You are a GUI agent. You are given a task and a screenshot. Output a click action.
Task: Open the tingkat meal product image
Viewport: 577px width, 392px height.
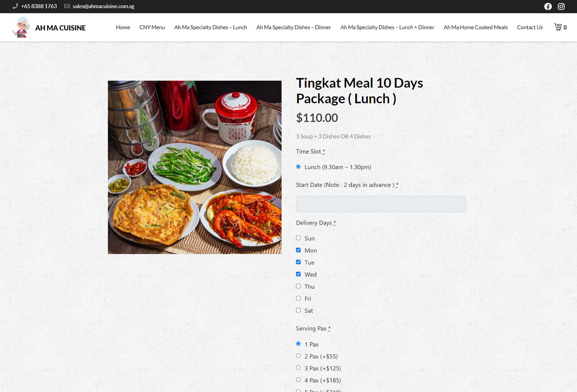point(195,167)
